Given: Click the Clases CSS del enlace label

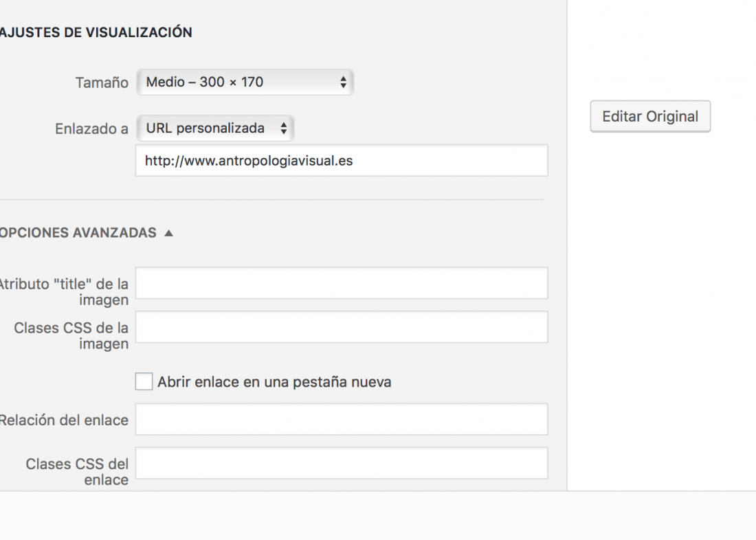Looking at the screenshot, I should (77, 471).
